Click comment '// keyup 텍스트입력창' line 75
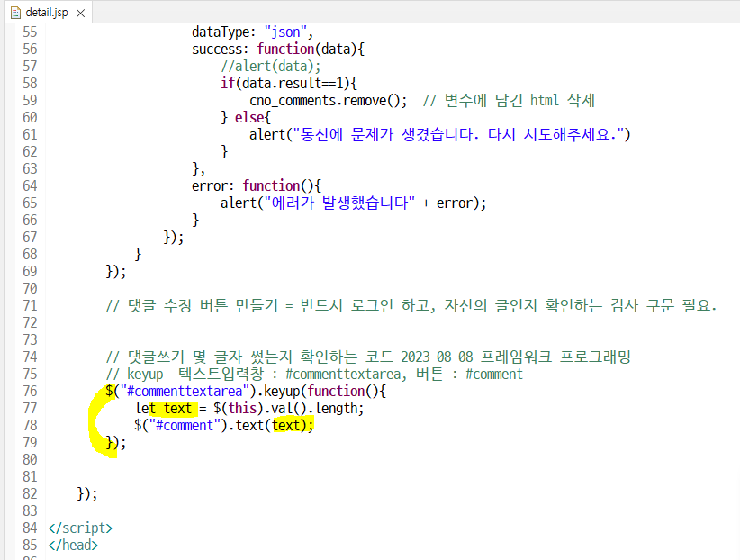The height and width of the screenshot is (560, 740). click(x=314, y=374)
